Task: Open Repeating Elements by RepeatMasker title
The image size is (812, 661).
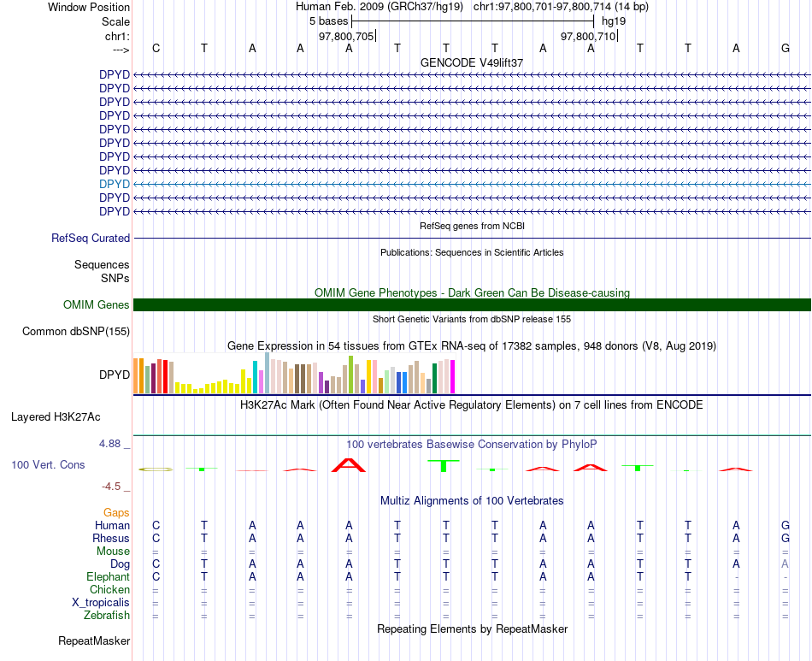Action: (472, 629)
